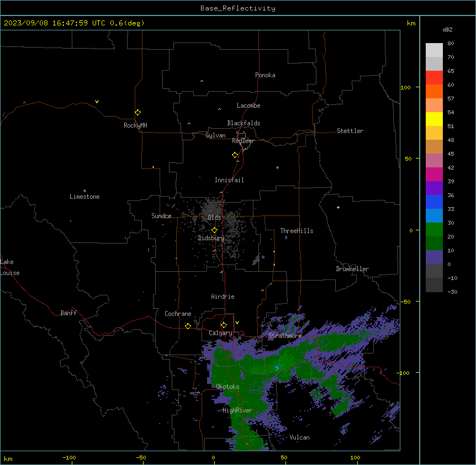Click the 50 tick label on the right axis
The height and width of the screenshot is (465, 476).
coord(408,158)
